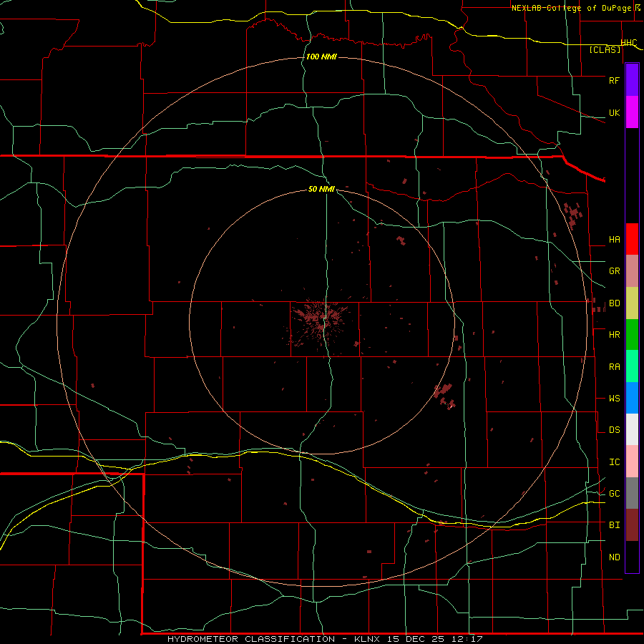This screenshot has height=644, width=644.
Task: Click the KLNX radar site identifier
Action: [366, 639]
